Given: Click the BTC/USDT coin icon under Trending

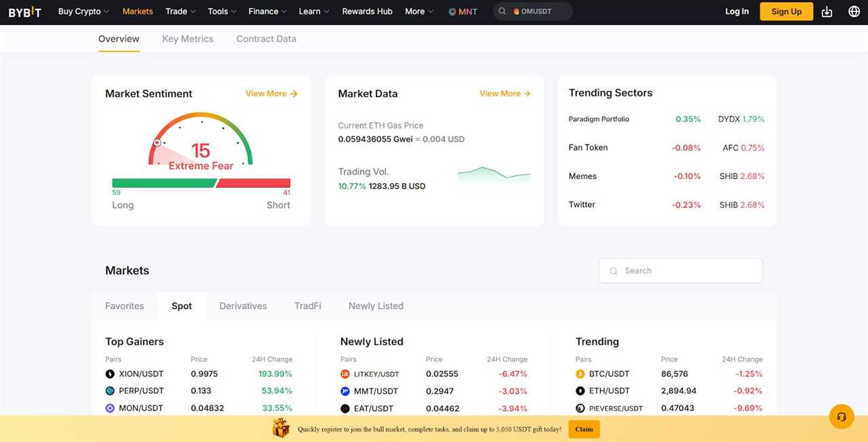Looking at the screenshot, I should click(580, 374).
